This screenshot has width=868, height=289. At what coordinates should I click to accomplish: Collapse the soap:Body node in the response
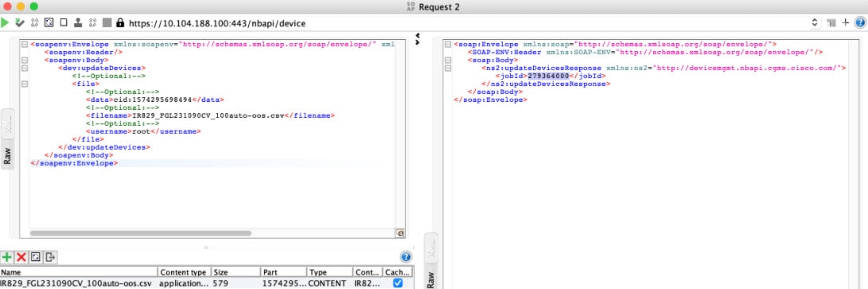[x=447, y=60]
